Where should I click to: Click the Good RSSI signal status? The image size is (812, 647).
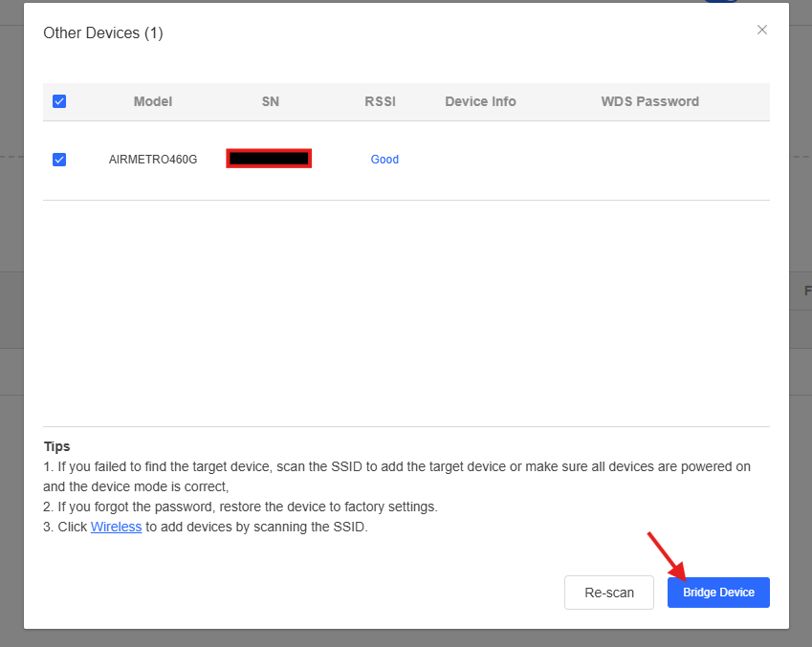coord(384,160)
